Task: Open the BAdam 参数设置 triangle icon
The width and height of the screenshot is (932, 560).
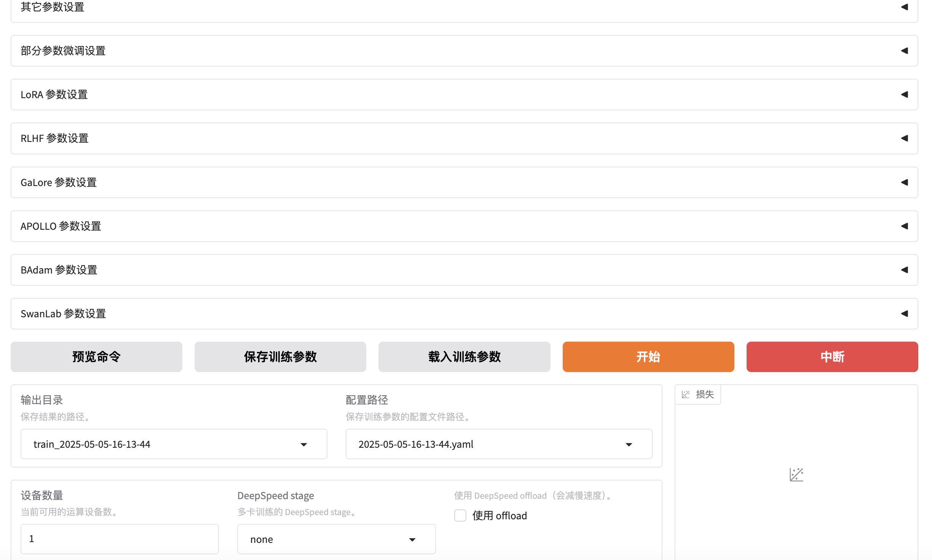Action: click(x=905, y=270)
